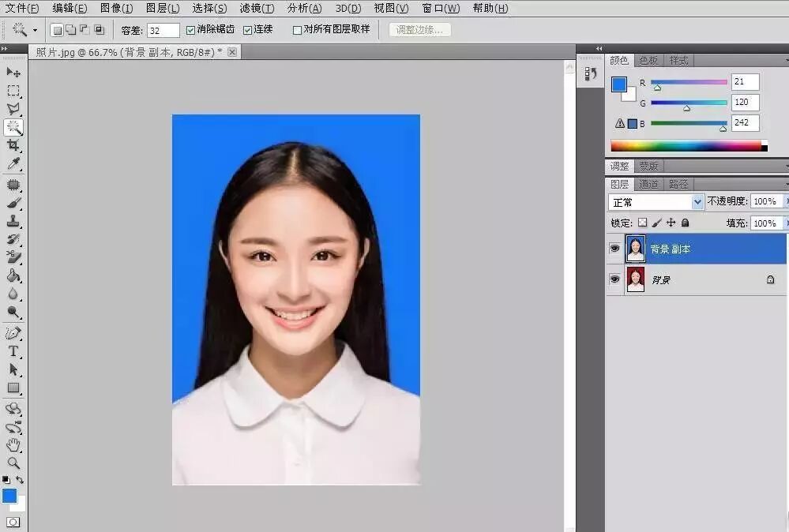Viewport: 789px width, 532px height.
Task: Toggle lock position
Action: click(x=671, y=223)
